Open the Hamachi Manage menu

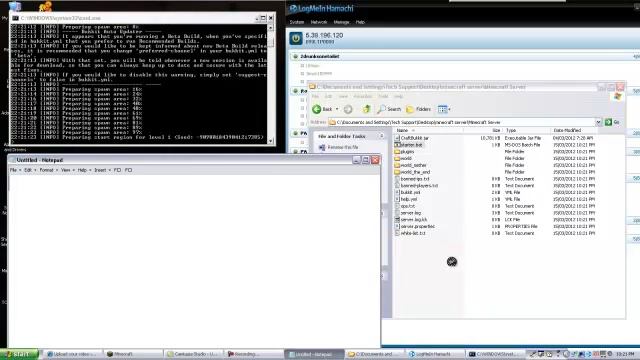341,22
